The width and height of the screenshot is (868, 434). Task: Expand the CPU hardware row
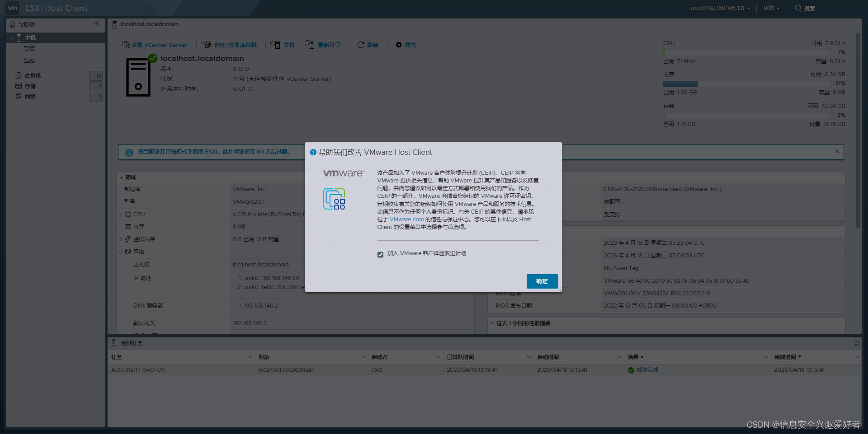pos(121,215)
